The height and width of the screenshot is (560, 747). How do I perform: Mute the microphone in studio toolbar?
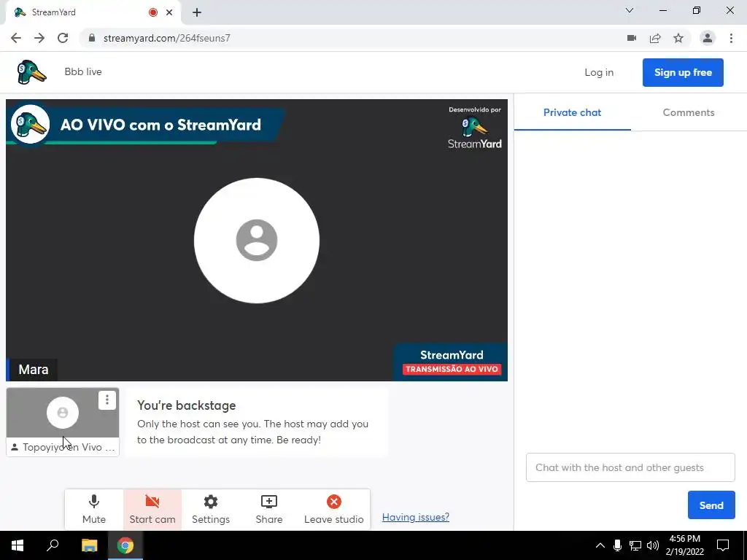(x=94, y=509)
